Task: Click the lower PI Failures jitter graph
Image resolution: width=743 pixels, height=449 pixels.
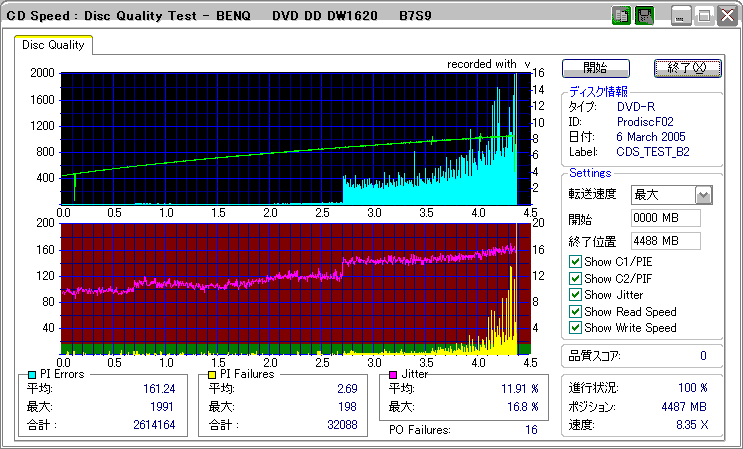Action: 295,288
